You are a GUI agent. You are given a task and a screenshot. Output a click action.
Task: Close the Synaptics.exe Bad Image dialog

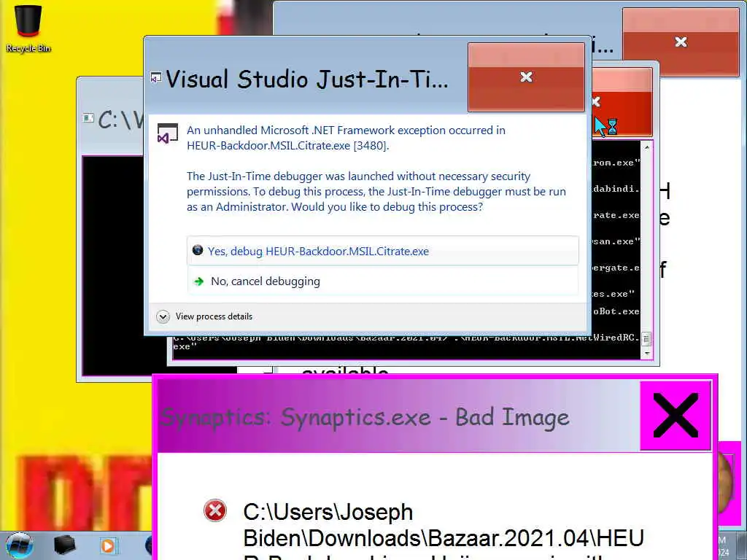(676, 415)
